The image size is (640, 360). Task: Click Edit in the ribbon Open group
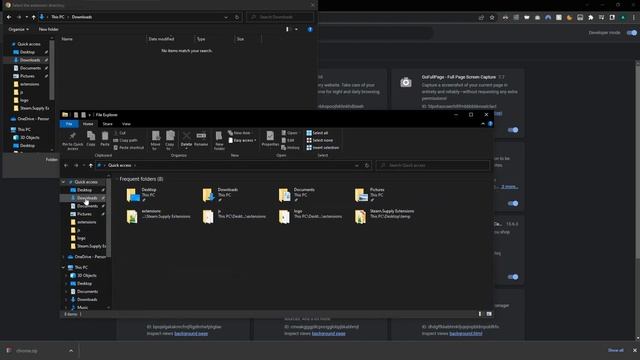[288, 140]
